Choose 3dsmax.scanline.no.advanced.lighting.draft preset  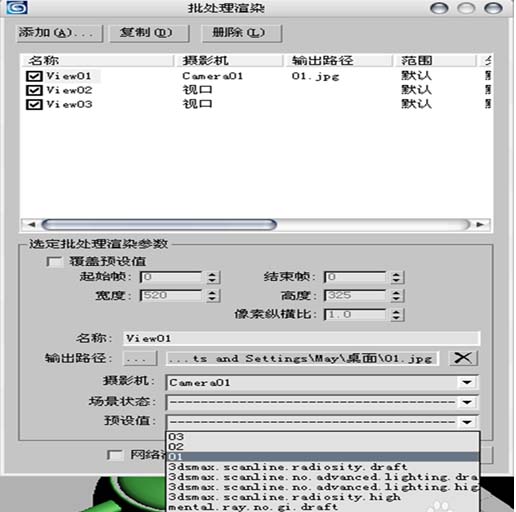(323, 477)
